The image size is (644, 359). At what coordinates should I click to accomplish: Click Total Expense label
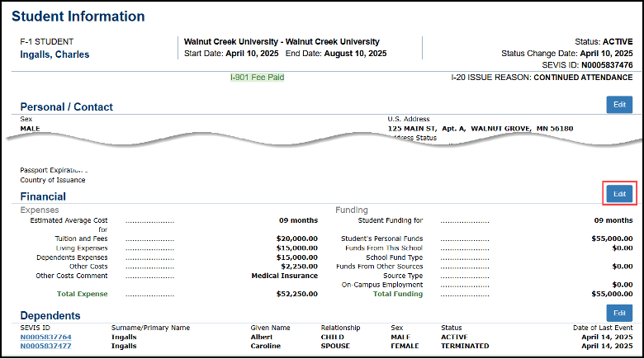click(82, 294)
